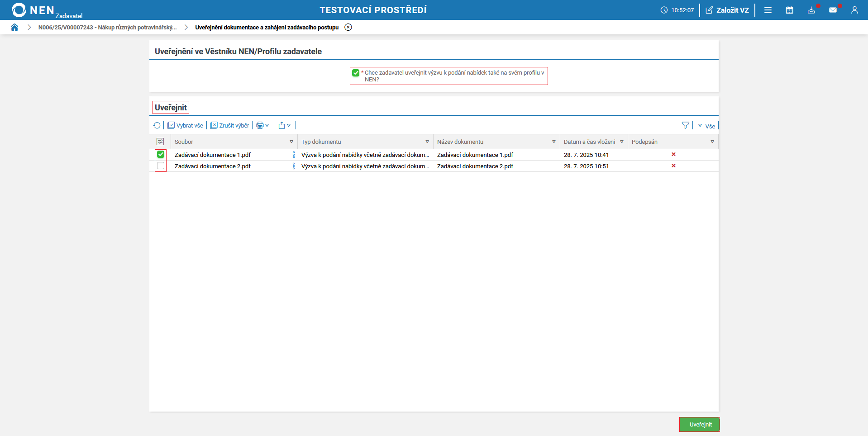Viewport: 868px width, 436px height.
Task: Toggle publish on NEN profile checkbox
Action: click(x=356, y=73)
